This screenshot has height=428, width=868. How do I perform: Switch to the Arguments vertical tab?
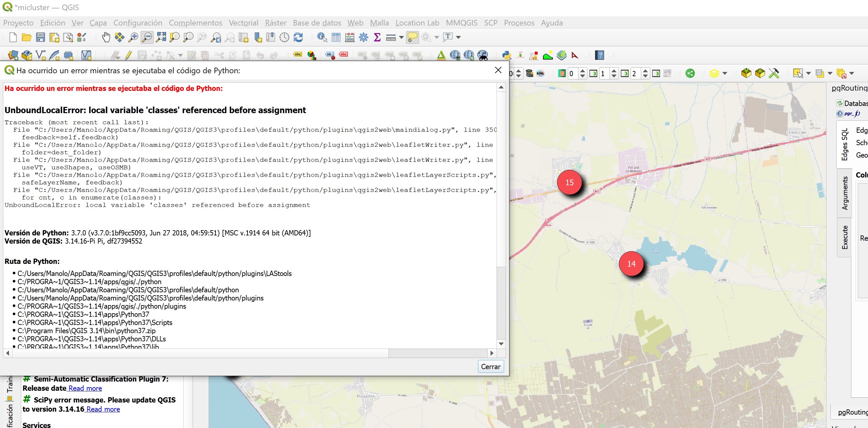click(844, 193)
